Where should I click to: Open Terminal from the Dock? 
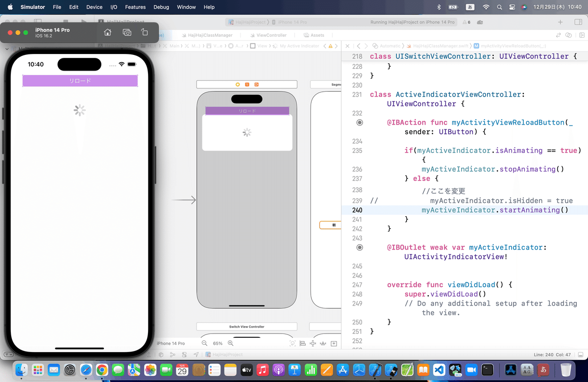tap(488, 369)
